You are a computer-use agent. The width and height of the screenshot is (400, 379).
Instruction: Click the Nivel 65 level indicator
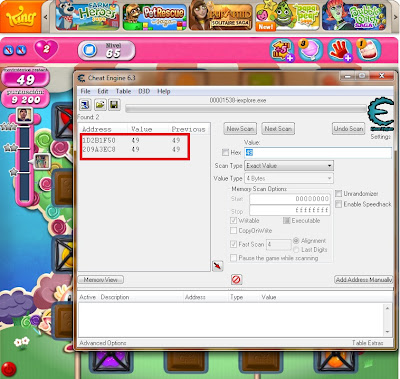tap(107, 50)
